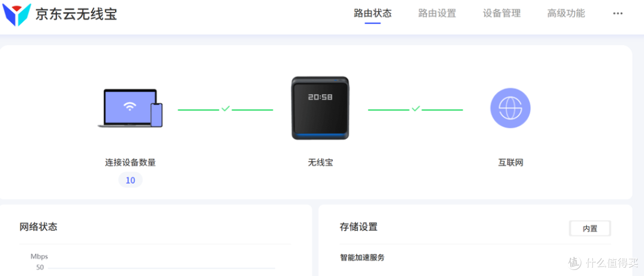Click the 50 value on chart axis
The width and height of the screenshot is (644, 276).
tap(40, 268)
